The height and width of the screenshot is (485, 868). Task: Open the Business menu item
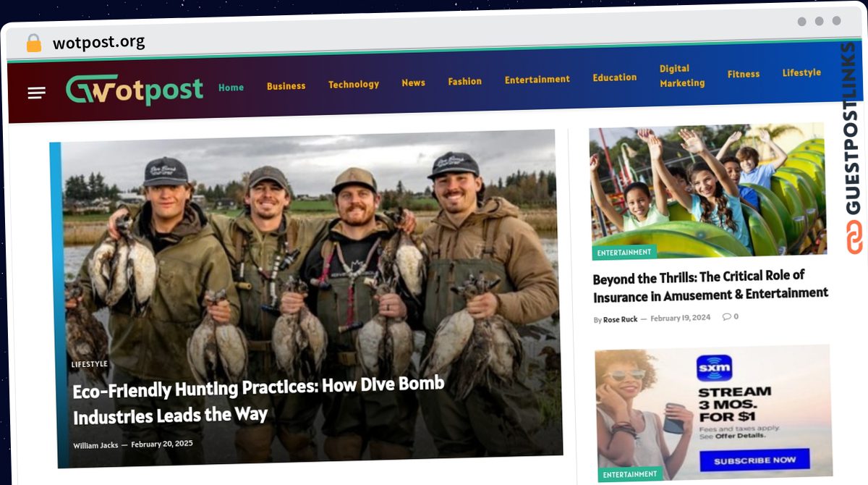click(286, 86)
